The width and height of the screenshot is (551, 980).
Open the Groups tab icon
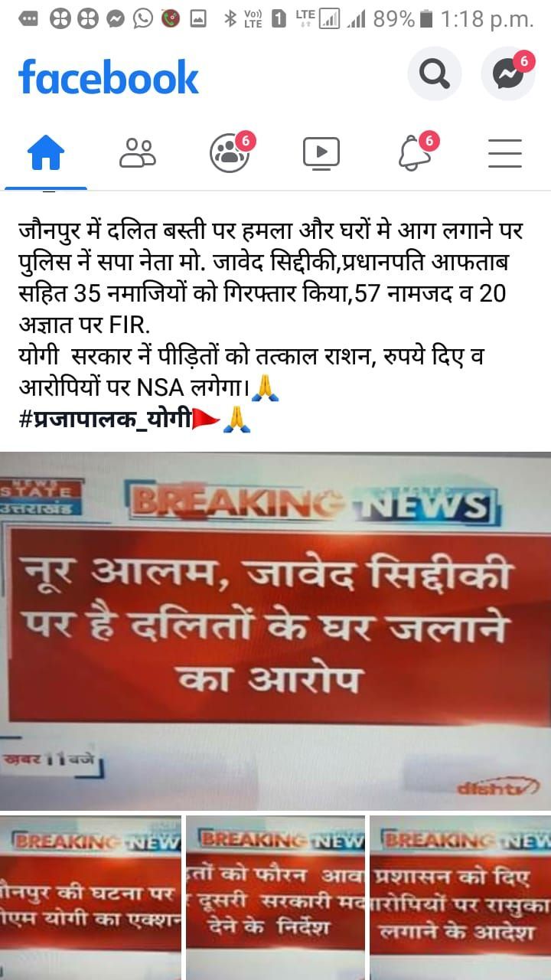(230, 153)
